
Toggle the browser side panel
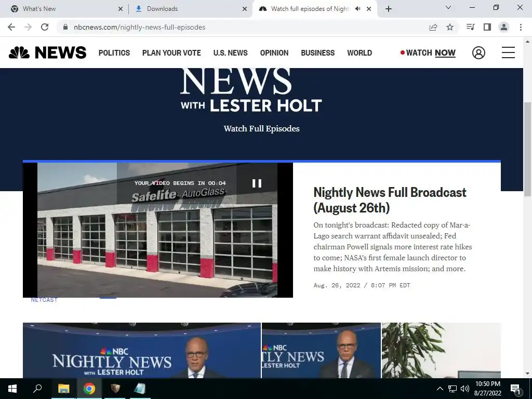[x=487, y=27]
